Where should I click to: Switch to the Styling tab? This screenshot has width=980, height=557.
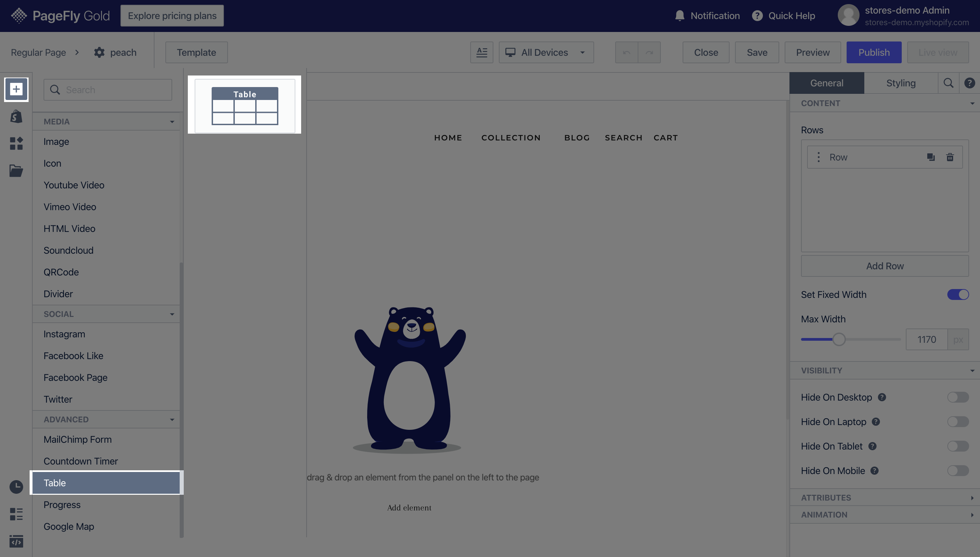tap(901, 83)
